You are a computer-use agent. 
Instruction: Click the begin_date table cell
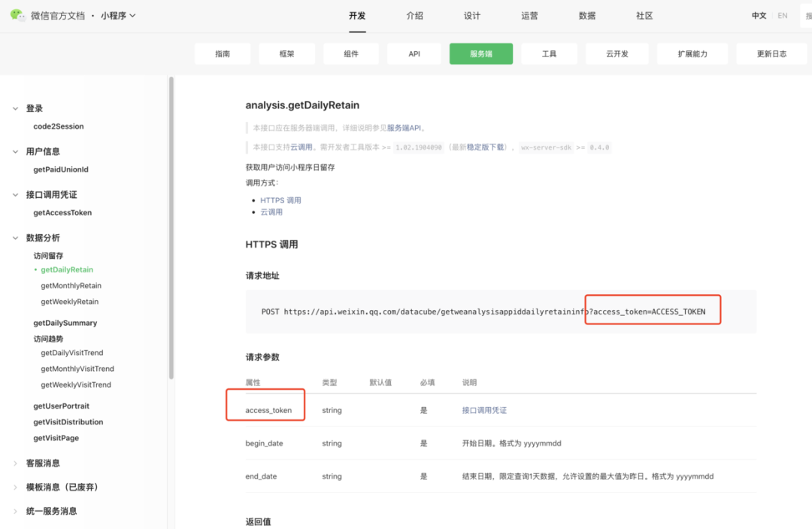click(x=264, y=443)
